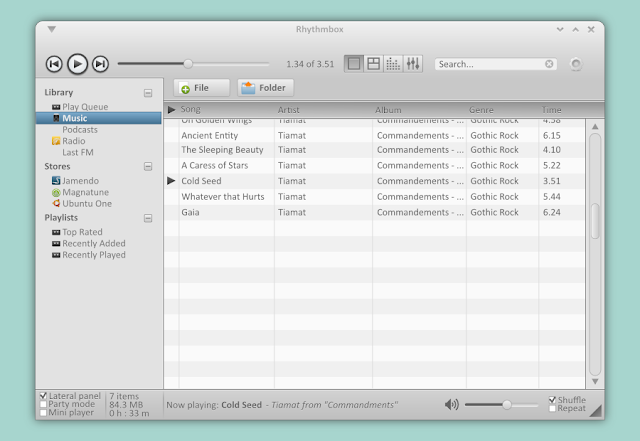Select Music in the library sidebar

(99, 118)
